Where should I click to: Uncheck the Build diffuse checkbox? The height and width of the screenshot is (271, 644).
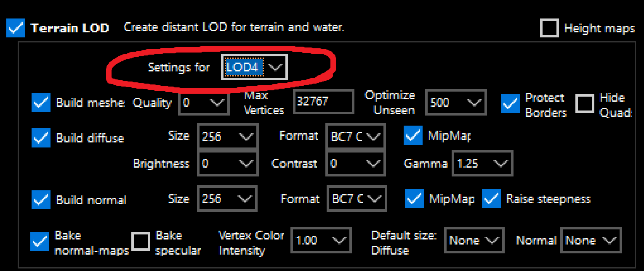[x=41, y=138]
